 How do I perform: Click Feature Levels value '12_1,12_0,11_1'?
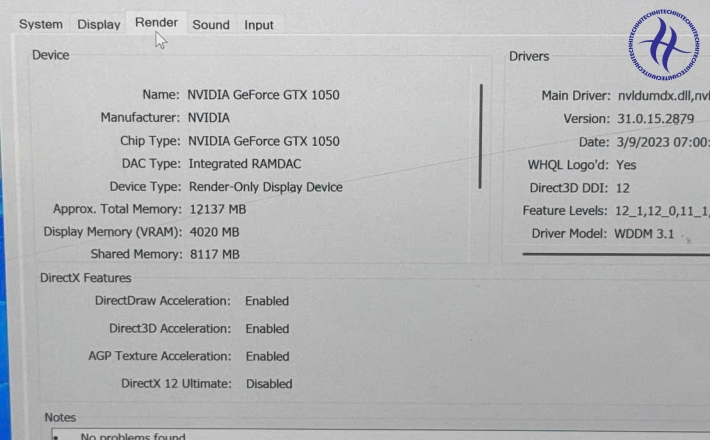pos(662,211)
